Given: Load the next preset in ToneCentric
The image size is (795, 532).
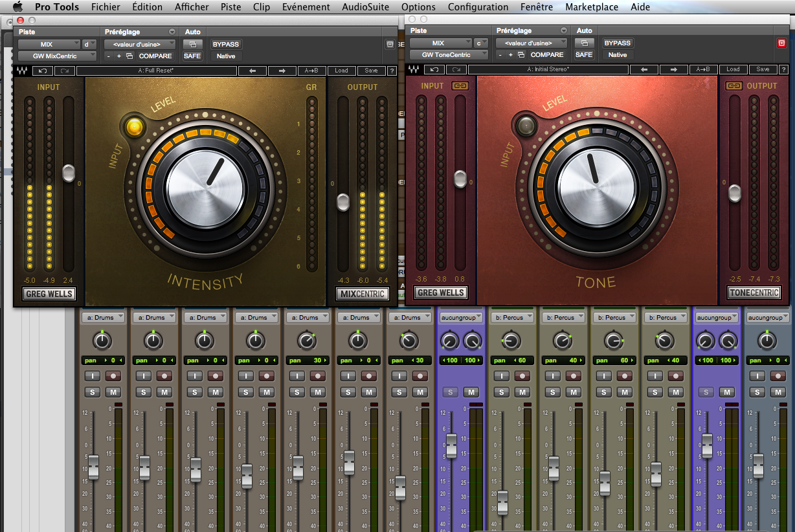Looking at the screenshot, I should tap(674, 69).
